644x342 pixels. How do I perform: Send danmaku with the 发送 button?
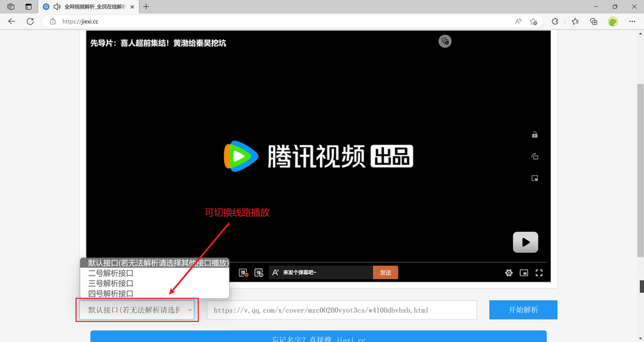pos(385,273)
